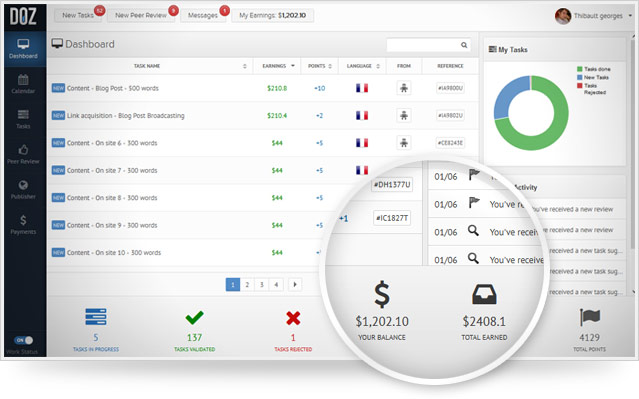The height and width of the screenshot is (399, 639).
Task: Open the New Tasks tab
Action: point(78,15)
